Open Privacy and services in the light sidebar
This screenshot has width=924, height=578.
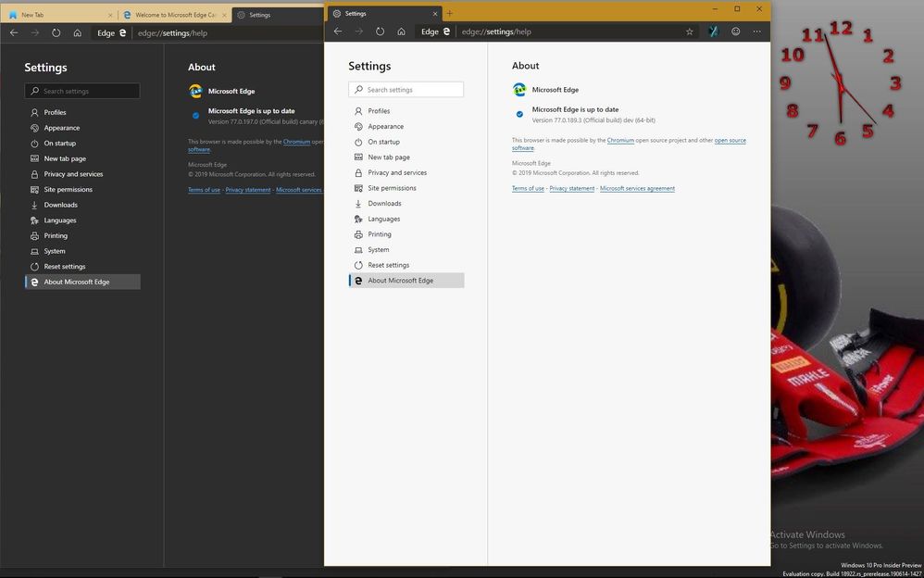coord(406,172)
